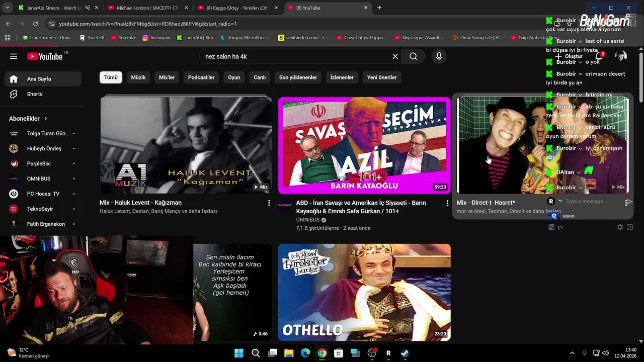Open the Windows Start menu
Image resolution: width=644 pixels, height=362 pixels.
pos(239,353)
